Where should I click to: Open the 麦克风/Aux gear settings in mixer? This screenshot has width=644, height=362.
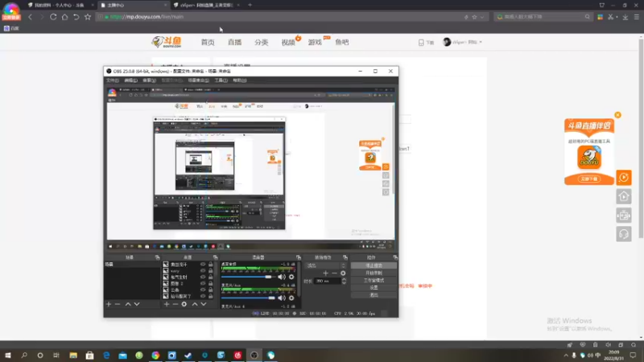click(x=291, y=298)
